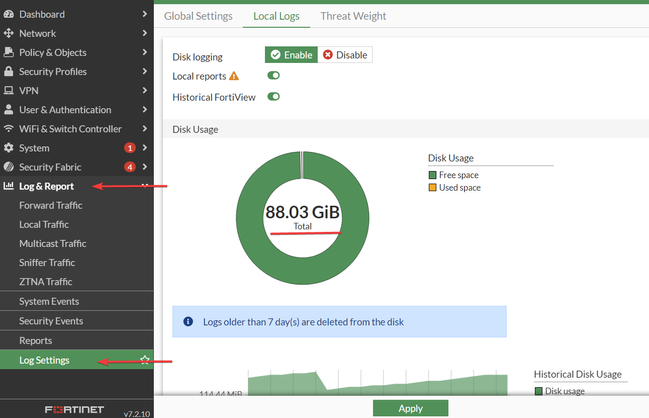The image size is (649, 418).
Task: Click the historical disk usage area chart
Action: click(x=377, y=383)
